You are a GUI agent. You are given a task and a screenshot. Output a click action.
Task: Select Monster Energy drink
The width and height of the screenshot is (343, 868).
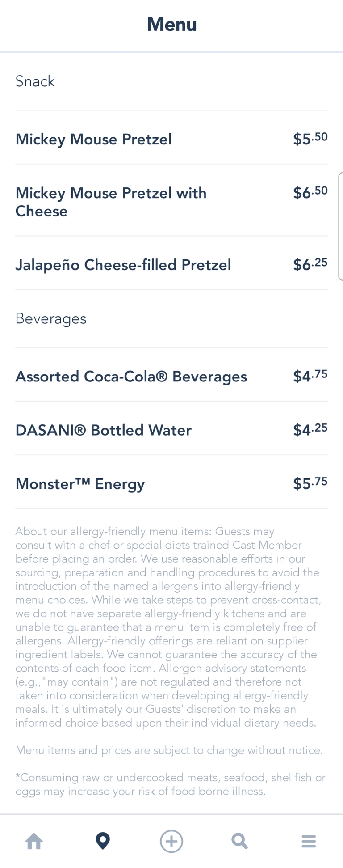80,484
